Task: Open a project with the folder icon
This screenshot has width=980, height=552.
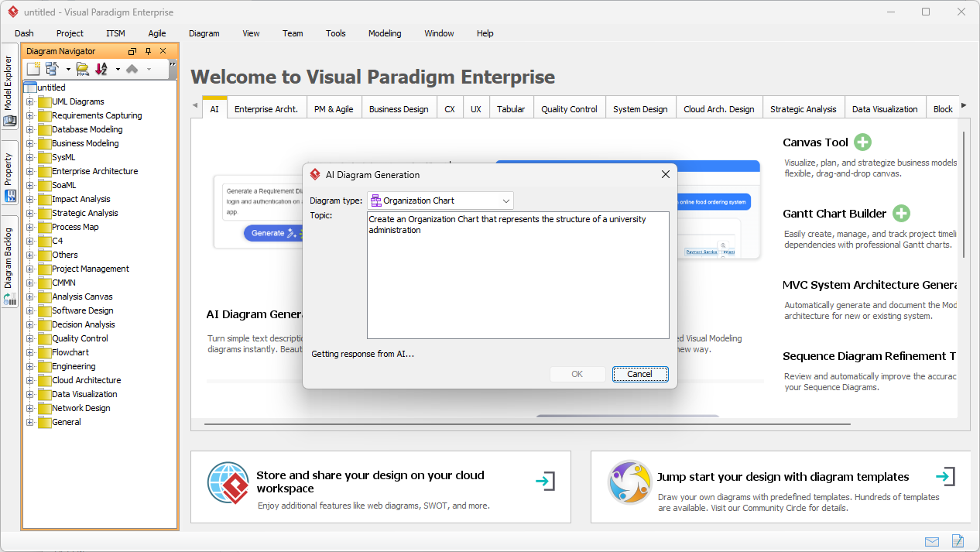Action: pos(82,69)
